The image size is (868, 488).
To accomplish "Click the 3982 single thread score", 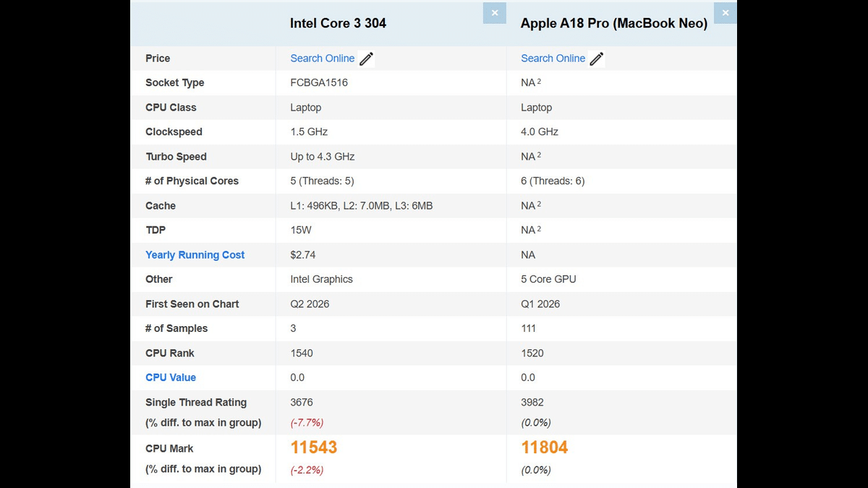I will click(x=532, y=403).
